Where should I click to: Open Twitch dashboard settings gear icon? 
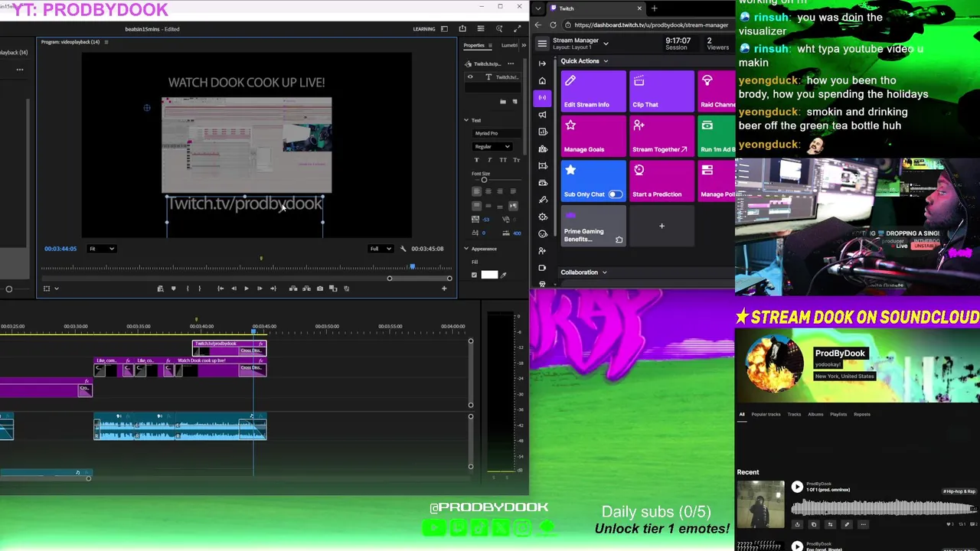[x=542, y=217]
